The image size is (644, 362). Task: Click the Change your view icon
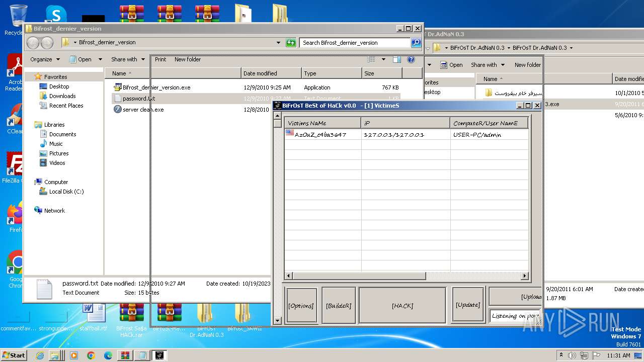pos(371,59)
